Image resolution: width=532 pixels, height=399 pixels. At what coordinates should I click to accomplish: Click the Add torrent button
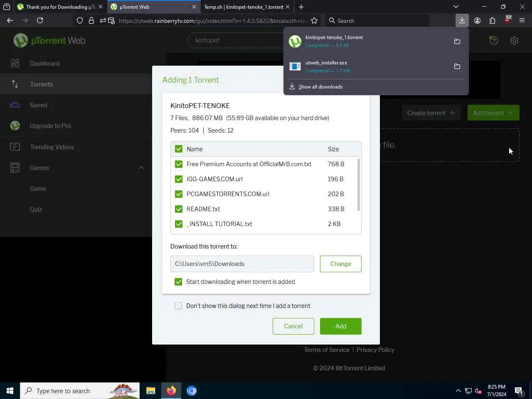click(493, 113)
